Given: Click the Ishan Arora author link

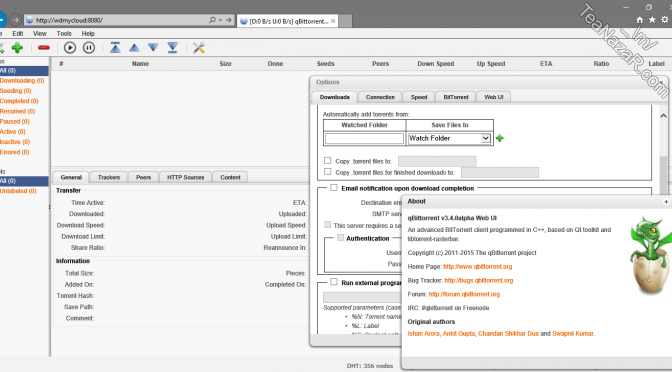Looking at the screenshot, I should point(423,333).
